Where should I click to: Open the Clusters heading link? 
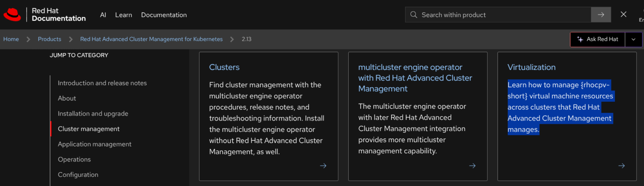tap(224, 67)
